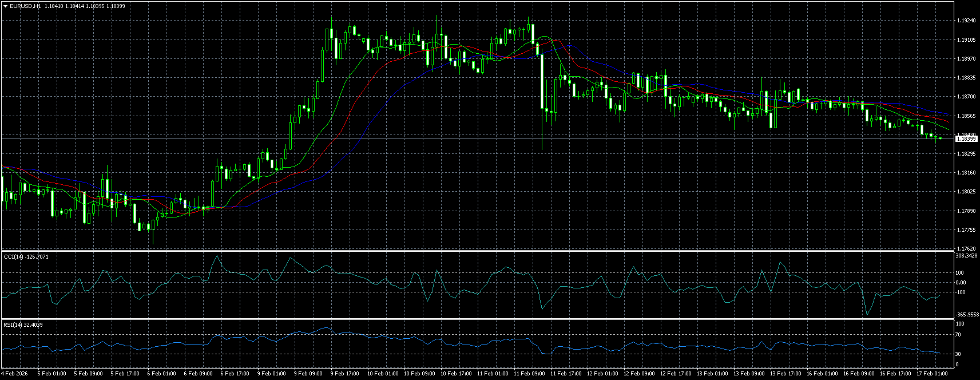This screenshot has height=380, width=980.
Task: Click the 13 Feb 09:00 time label
Action: [749, 374]
